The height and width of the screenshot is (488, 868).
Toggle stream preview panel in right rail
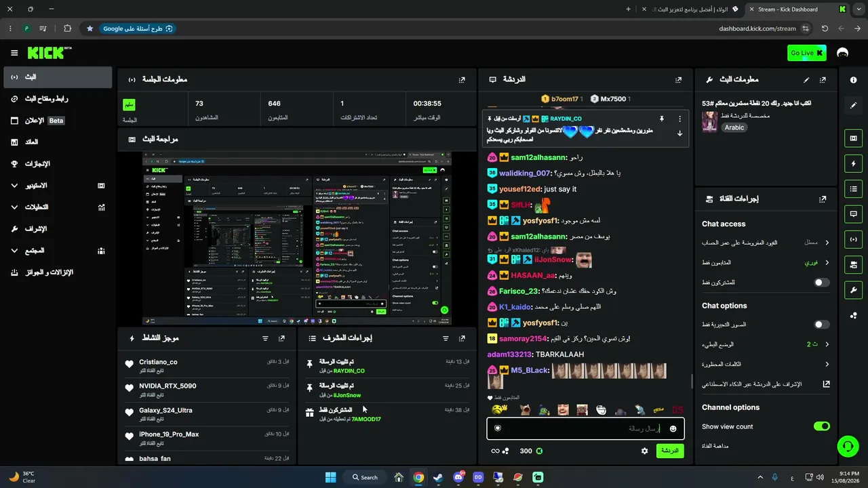click(x=853, y=138)
